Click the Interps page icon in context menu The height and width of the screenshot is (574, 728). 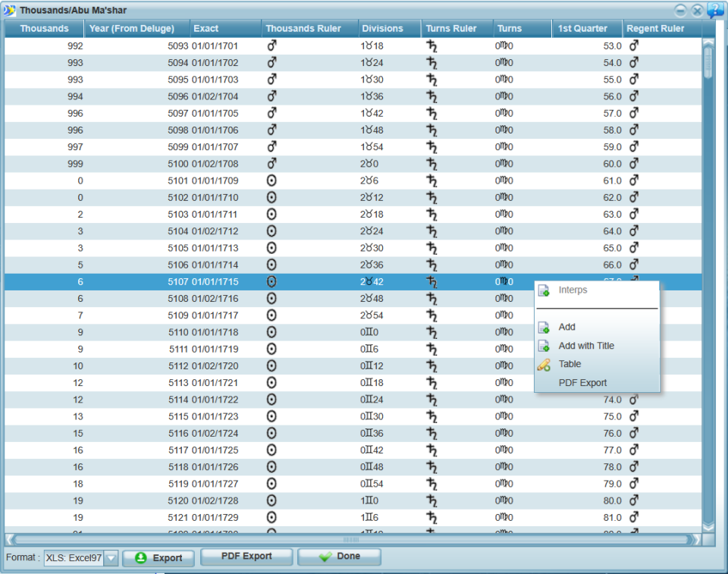pos(544,290)
